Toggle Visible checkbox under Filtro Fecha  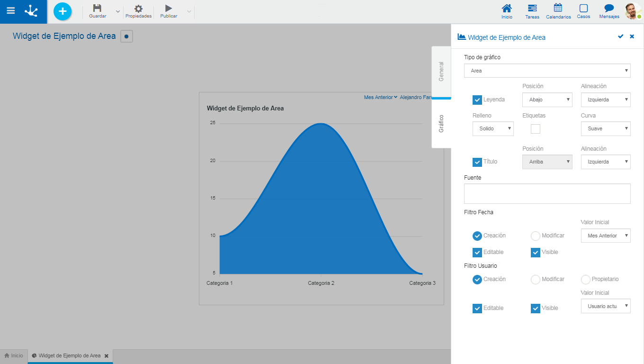coord(536,253)
